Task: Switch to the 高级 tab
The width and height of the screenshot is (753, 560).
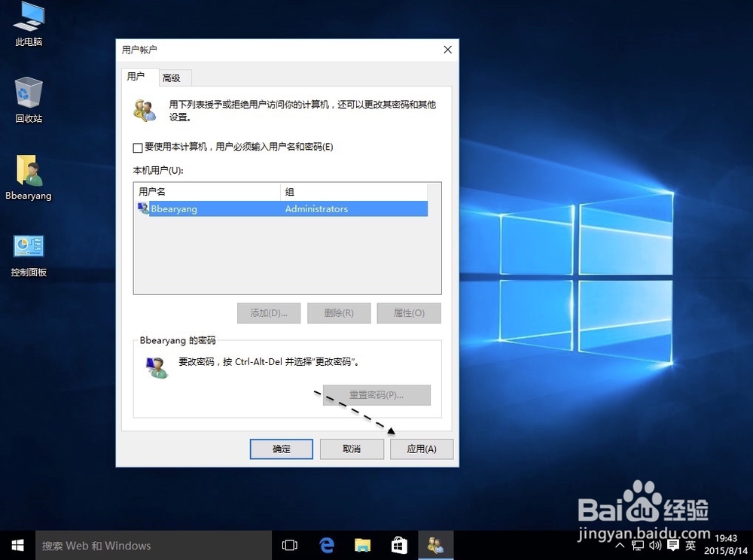Action: pos(173,77)
